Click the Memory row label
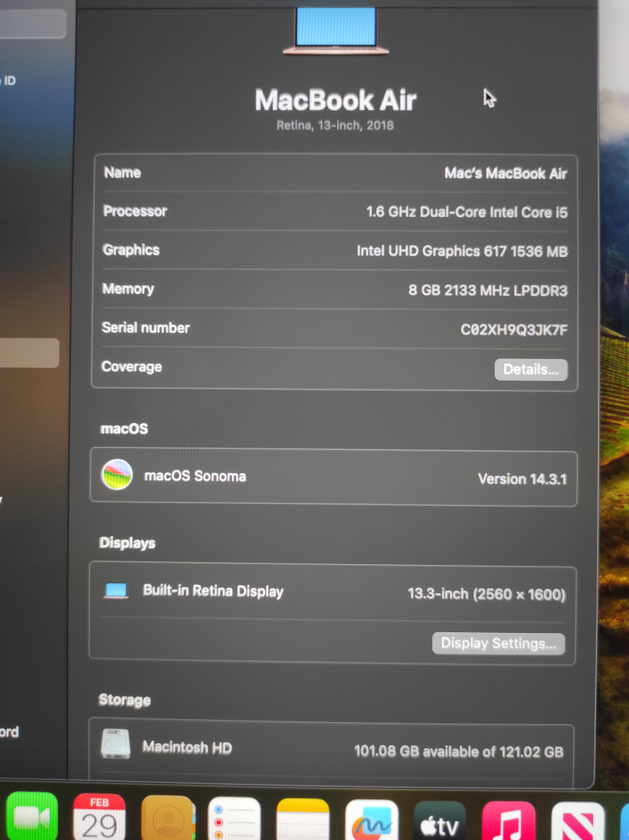Screen dimensions: 629x840 click(128, 289)
